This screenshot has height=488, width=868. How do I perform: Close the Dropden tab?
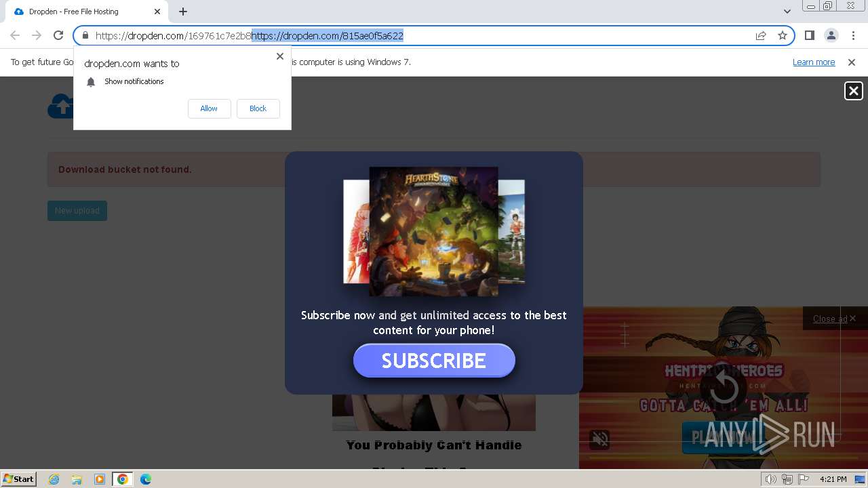click(x=157, y=12)
